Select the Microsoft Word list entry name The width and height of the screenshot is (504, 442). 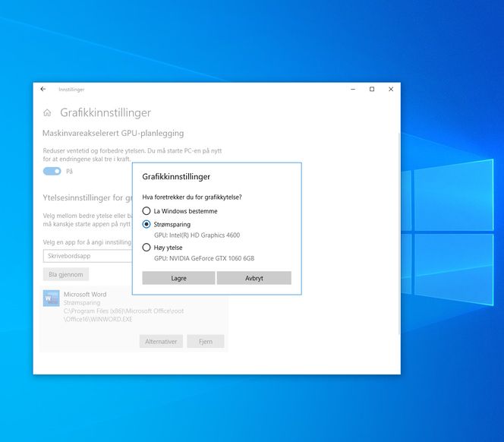tap(85, 295)
